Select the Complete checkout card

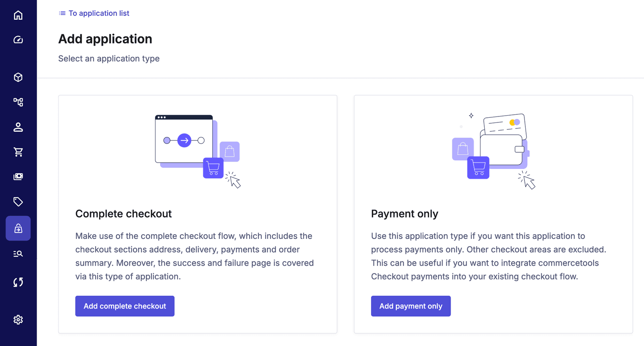pyautogui.click(x=197, y=213)
